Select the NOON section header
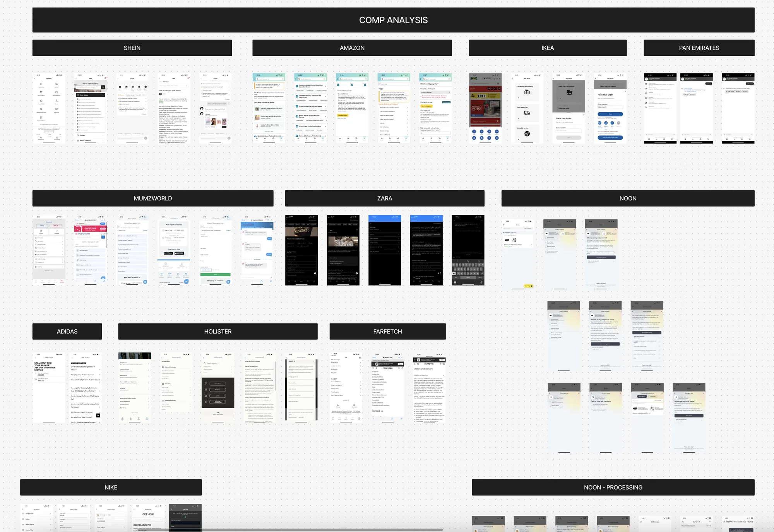The width and height of the screenshot is (774, 532). click(x=628, y=198)
